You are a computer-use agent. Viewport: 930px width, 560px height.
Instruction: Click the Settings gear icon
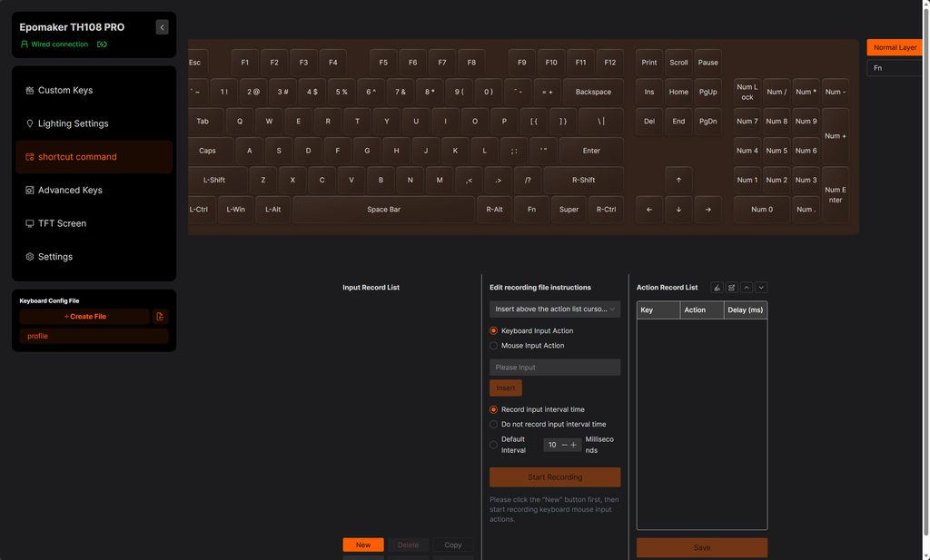pyautogui.click(x=30, y=257)
